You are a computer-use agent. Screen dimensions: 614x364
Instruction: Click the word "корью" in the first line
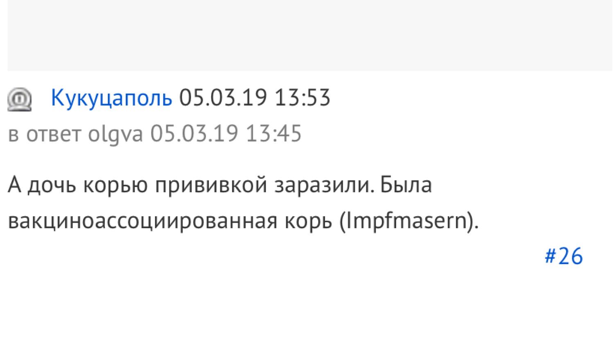(x=116, y=185)
